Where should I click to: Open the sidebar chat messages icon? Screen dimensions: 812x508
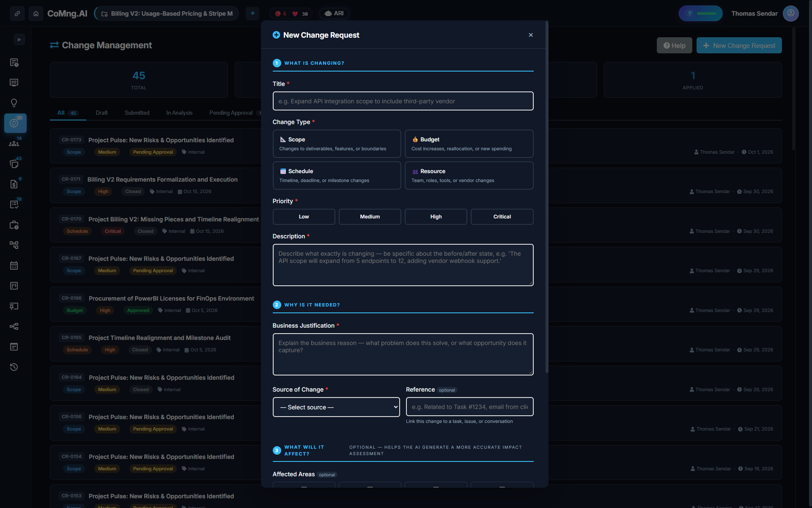click(14, 83)
